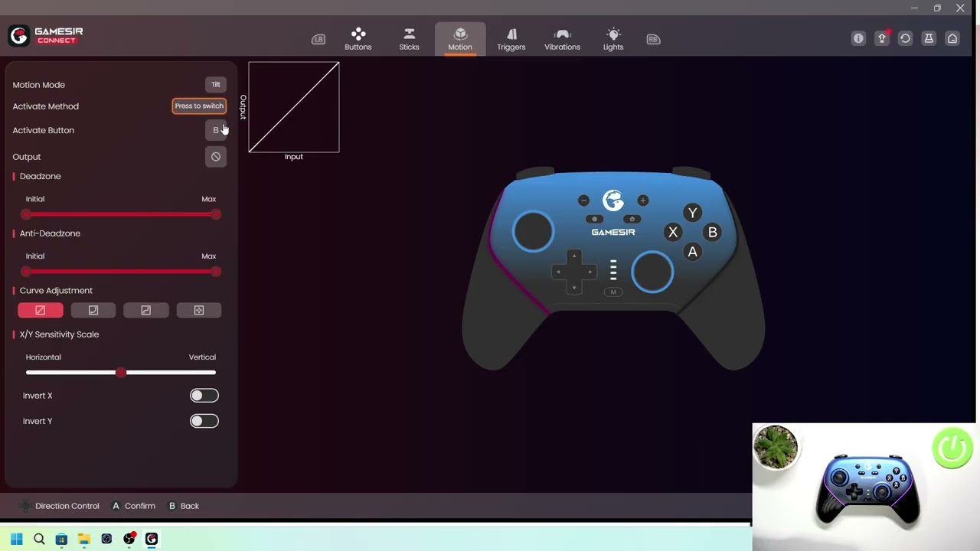The height and width of the screenshot is (551, 980).
Task: Open the info icon in the top bar
Action: tap(858, 38)
